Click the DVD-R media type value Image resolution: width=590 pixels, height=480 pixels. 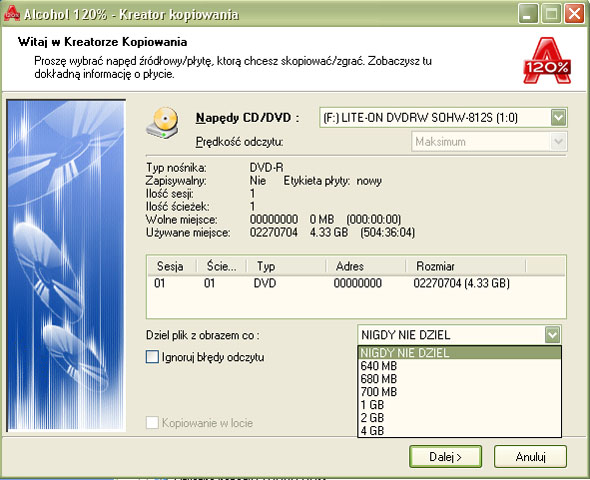point(266,167)
